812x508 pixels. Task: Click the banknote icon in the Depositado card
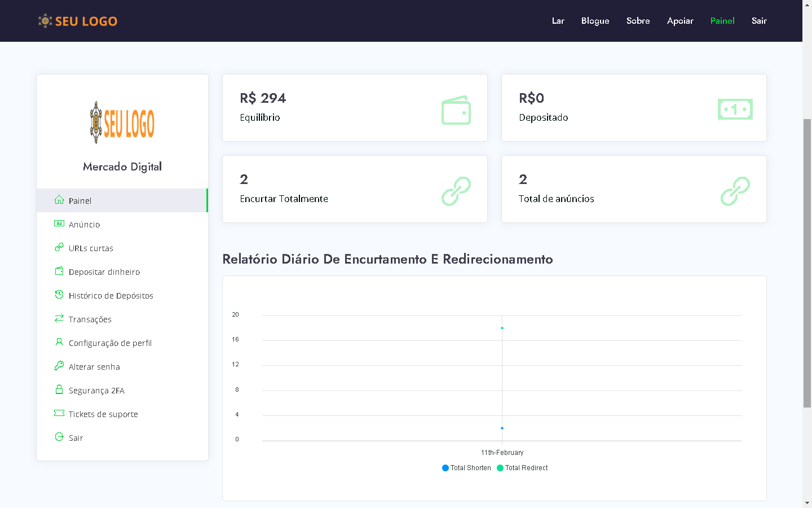735,109
